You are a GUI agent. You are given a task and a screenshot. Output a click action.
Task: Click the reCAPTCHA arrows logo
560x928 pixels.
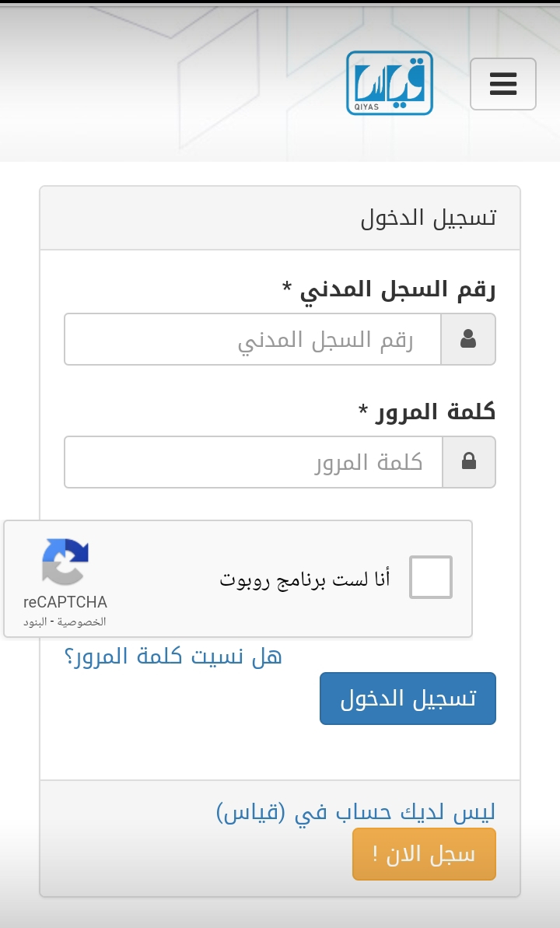pyautogui.click(x=65, y=562)
